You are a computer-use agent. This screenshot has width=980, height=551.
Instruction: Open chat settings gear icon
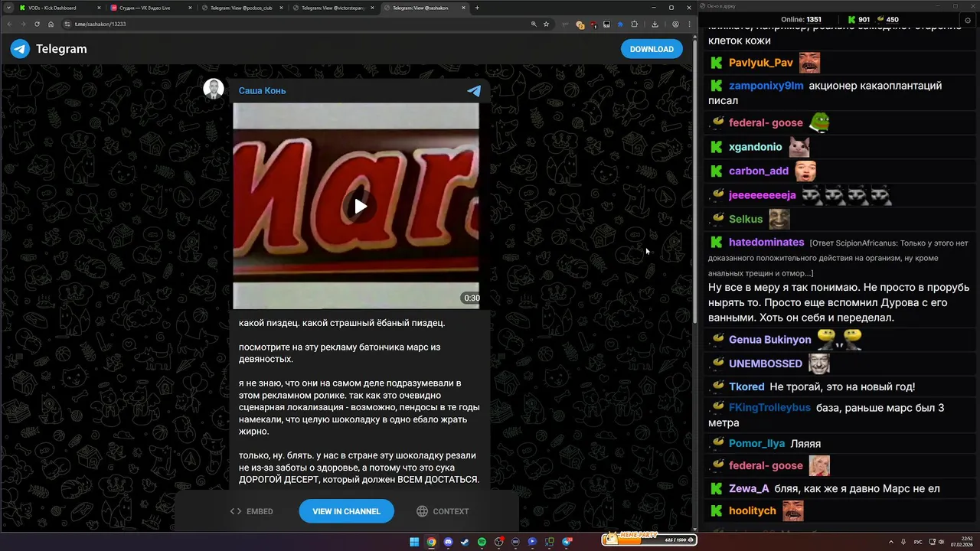[967, 20]
